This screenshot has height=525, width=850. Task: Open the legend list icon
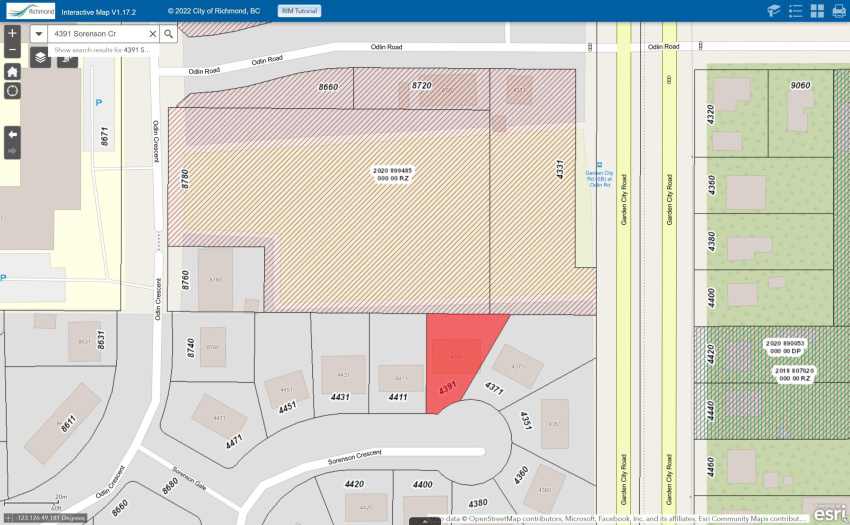pos(795,11)
